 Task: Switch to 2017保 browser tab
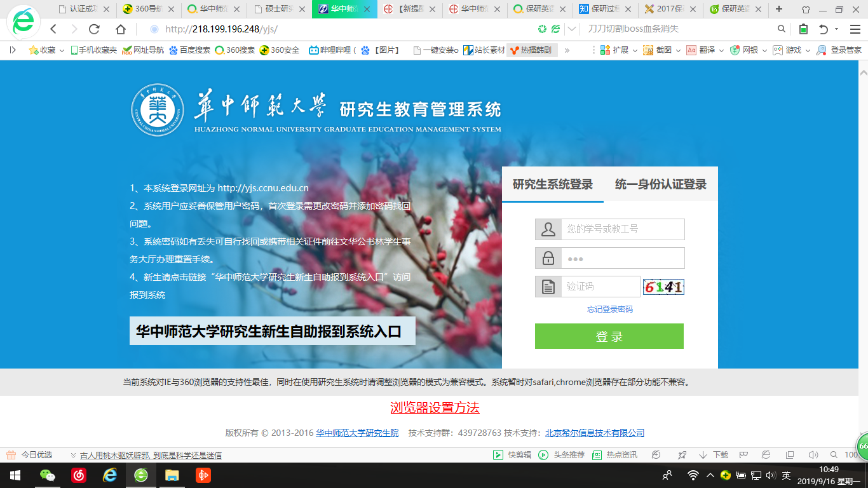[668, 9]
